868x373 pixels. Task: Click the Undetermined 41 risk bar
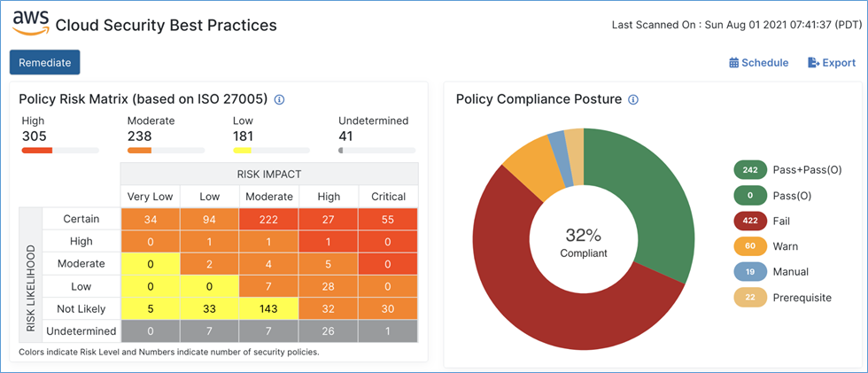377,150
